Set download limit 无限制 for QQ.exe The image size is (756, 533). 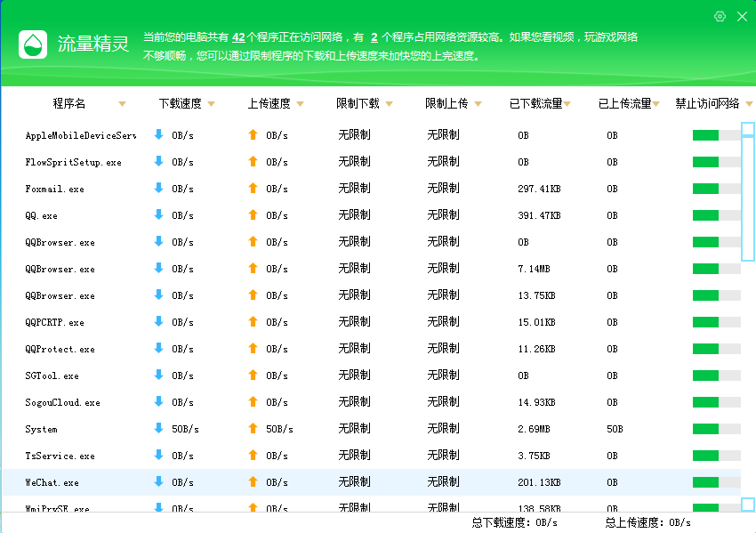click(x=354, y=214)
